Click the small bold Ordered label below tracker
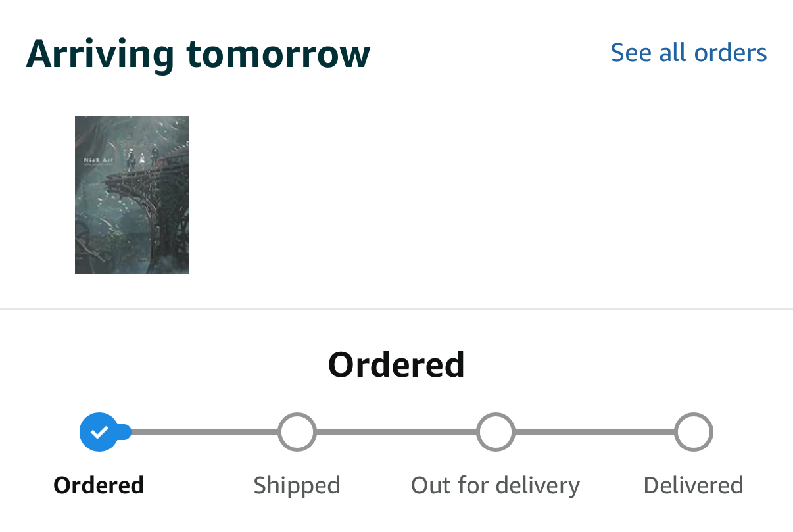 (99, 485)
